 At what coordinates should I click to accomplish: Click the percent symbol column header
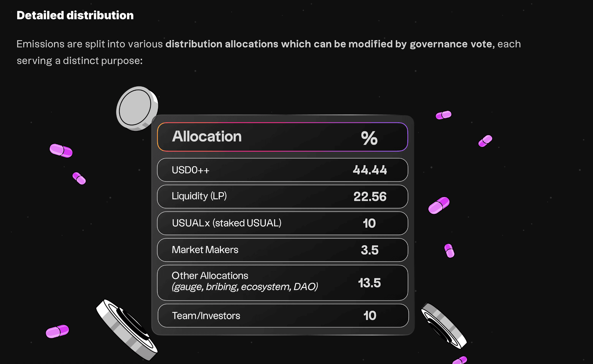(369, 138)
